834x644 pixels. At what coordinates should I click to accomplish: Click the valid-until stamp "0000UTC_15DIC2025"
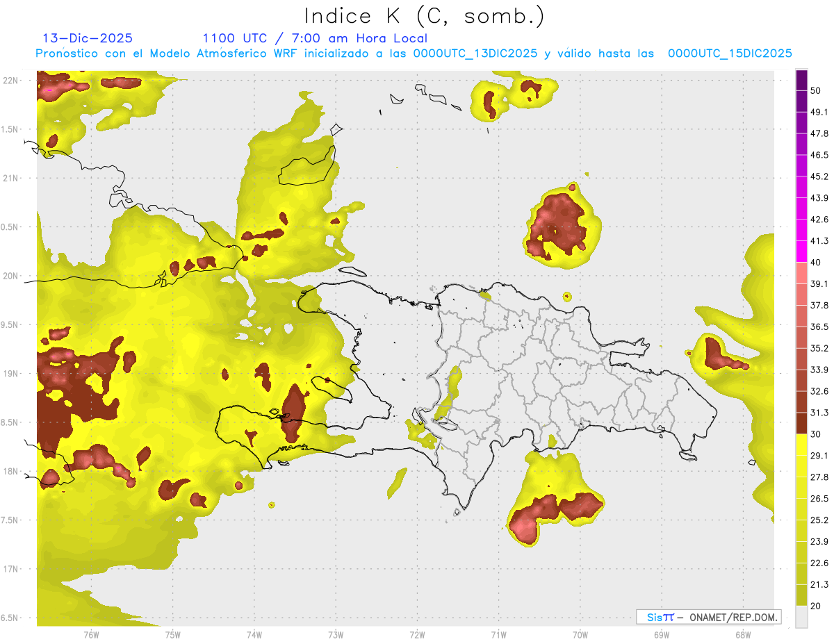730,53
